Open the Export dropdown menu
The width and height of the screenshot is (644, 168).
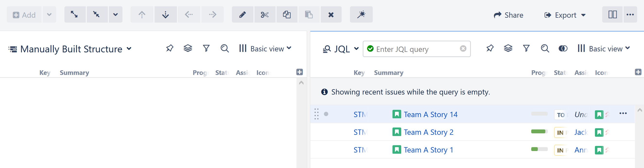565,15
